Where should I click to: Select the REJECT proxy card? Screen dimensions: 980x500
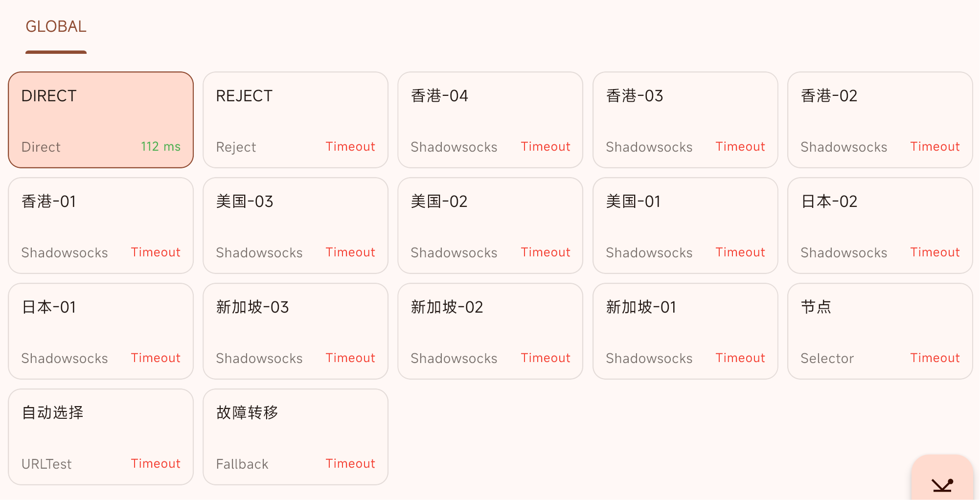click(x=296, y=120)
